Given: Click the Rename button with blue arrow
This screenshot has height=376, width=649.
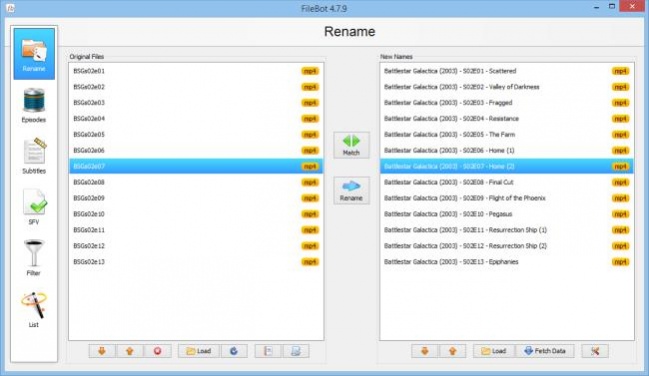Looking at the screenshot, I should pos(351,190).
